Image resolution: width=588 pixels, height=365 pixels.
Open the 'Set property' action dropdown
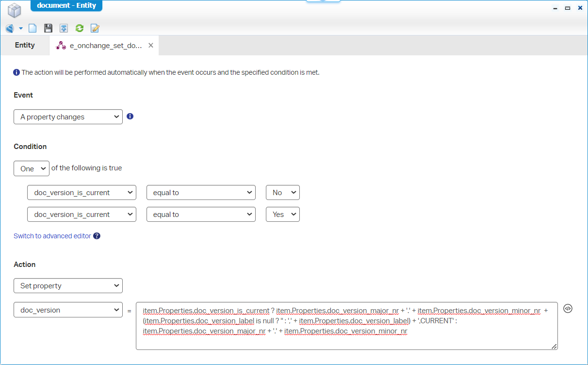coord(68,286)
